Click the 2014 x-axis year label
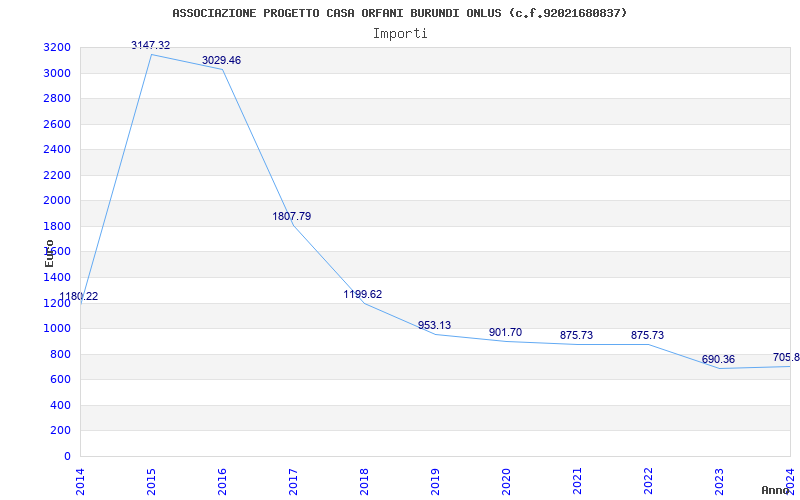Viewport: 800px width, 500px height. [80, 482]
